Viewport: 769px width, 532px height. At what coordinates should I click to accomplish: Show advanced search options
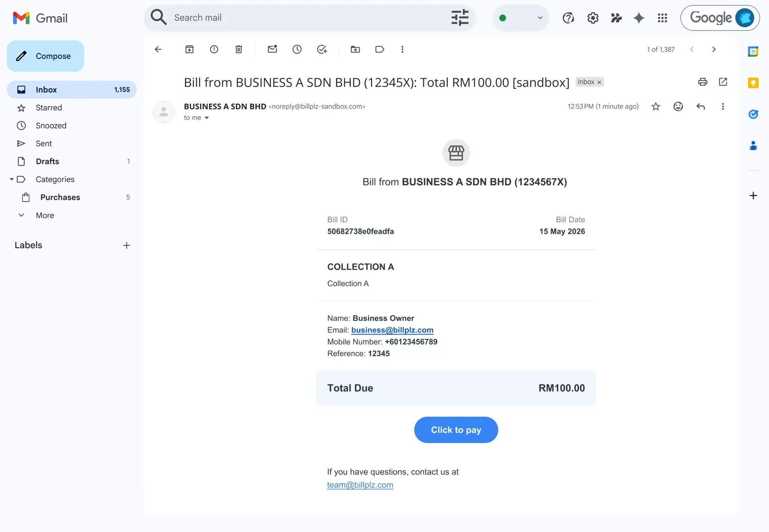coord(460,18)
